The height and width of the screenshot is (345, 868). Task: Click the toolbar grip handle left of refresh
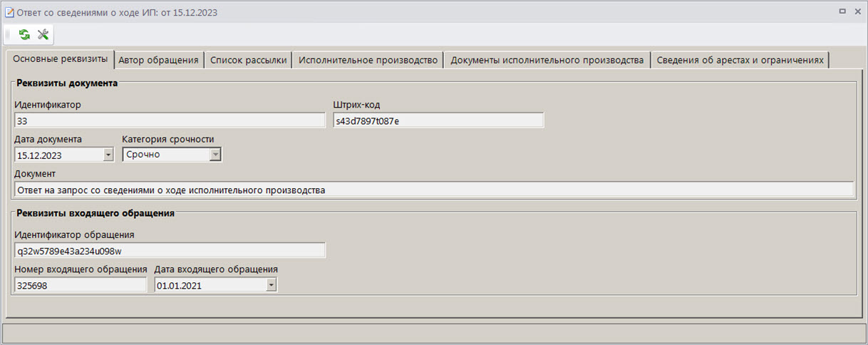click(x=9, y=34)
